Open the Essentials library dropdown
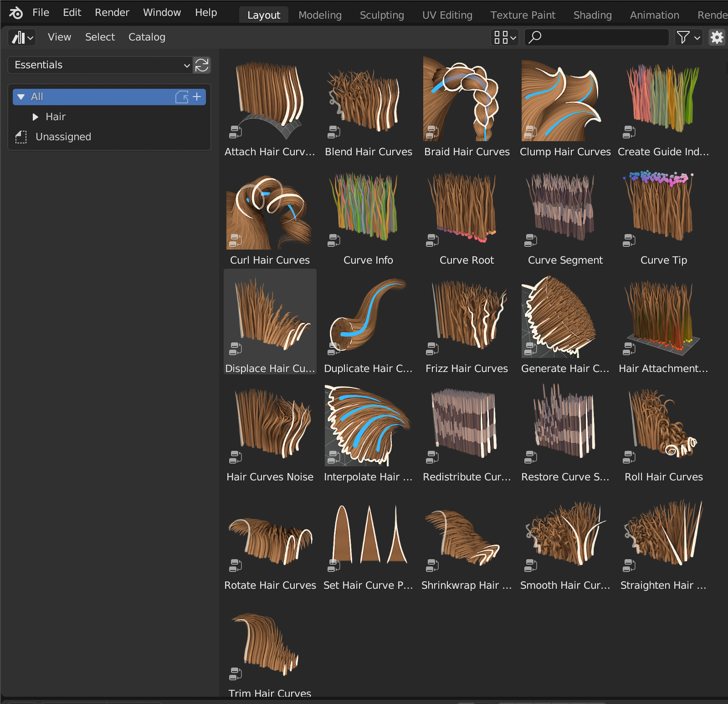The width and height of the screenshot is (728, 704). point(101,65)
